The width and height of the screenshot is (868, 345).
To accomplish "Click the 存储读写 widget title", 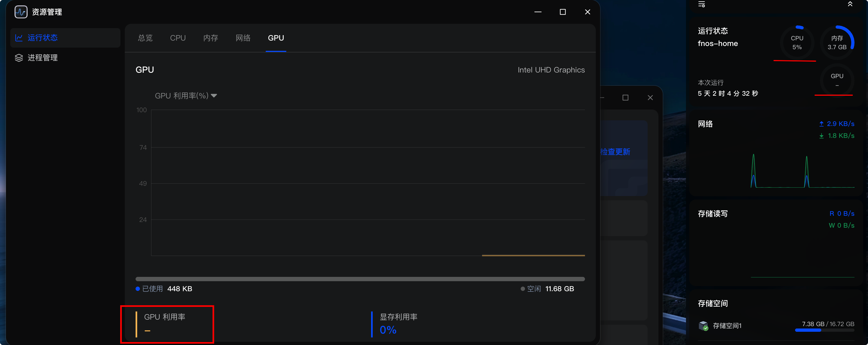I will [x=713, y=214].
